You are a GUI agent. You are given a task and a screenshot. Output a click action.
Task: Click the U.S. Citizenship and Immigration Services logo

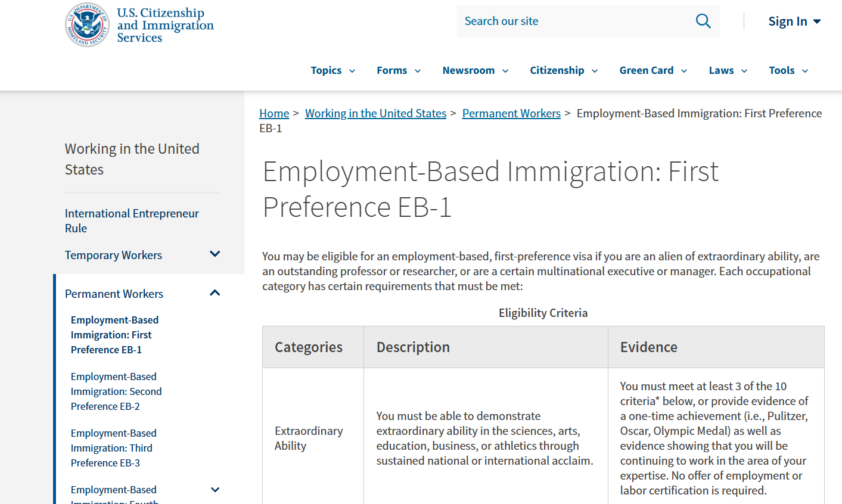tap(164, 25)
